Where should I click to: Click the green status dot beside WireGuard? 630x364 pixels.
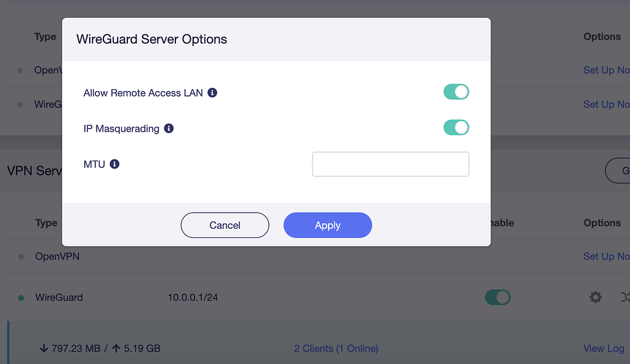(x=20, y=297)
